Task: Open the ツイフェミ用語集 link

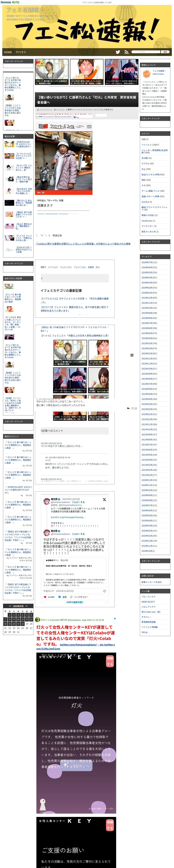Action: point(149,627)
